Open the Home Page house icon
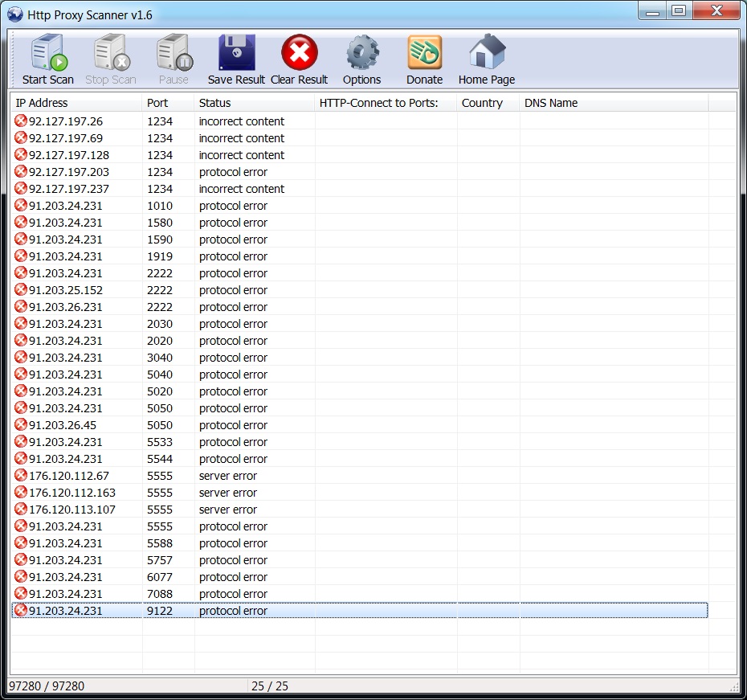747x700 pixels. 487,51
